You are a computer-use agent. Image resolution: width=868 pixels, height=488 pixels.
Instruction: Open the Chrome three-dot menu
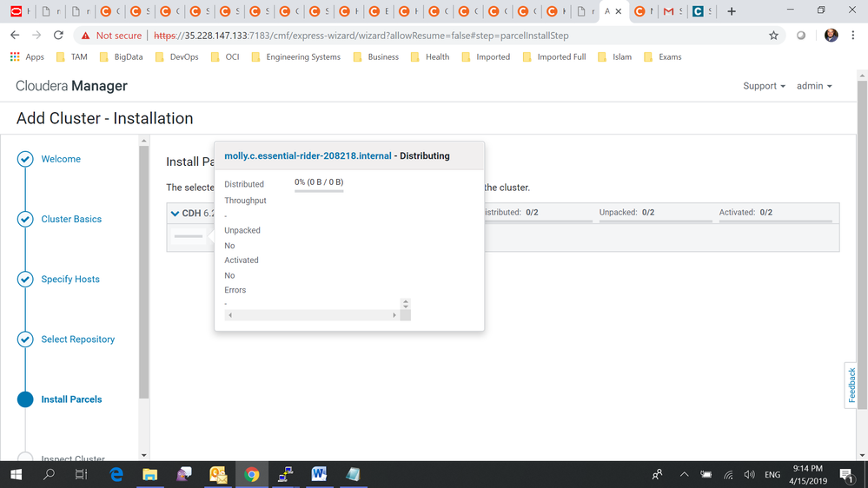click(x=852, y=36)
